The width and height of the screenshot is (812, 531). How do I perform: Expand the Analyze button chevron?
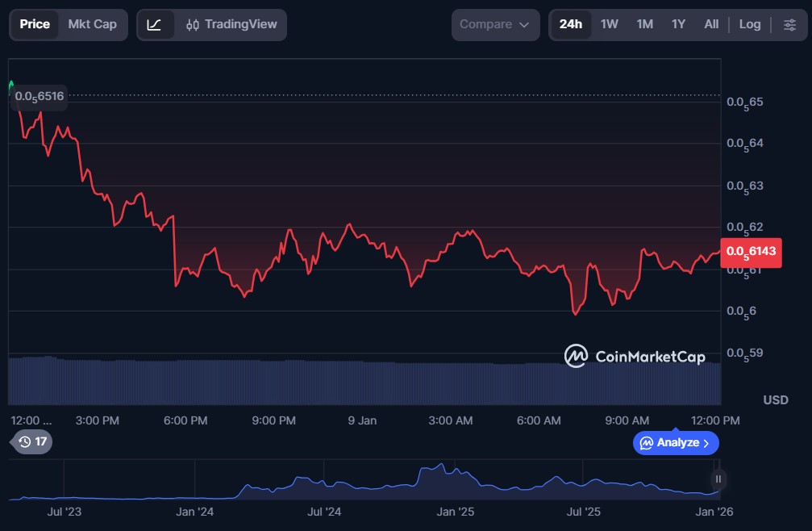tap(706, 443)
